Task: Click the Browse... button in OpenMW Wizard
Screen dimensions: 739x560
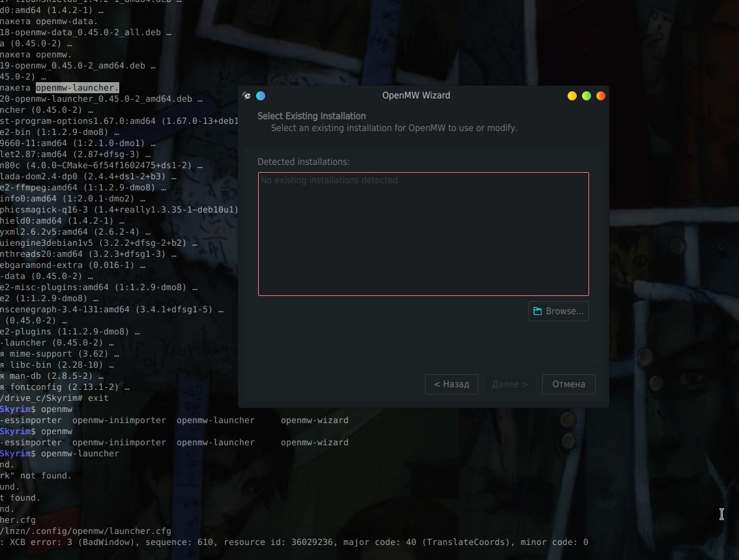Action: pyautogui.click(x=558, y=311)
